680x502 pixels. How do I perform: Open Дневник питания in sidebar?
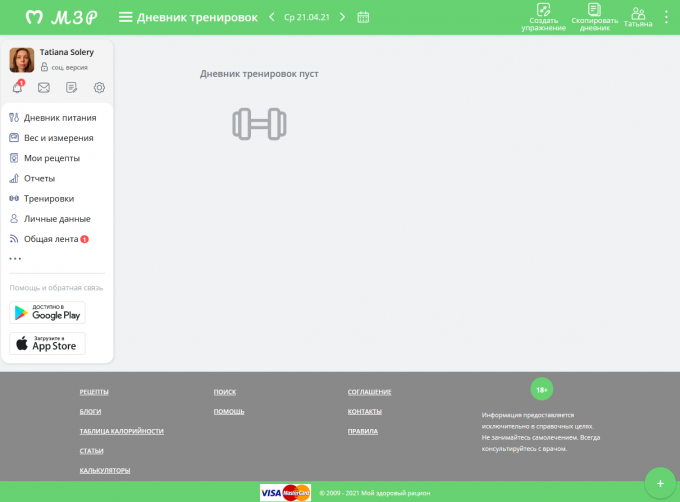tap(60, 118)
